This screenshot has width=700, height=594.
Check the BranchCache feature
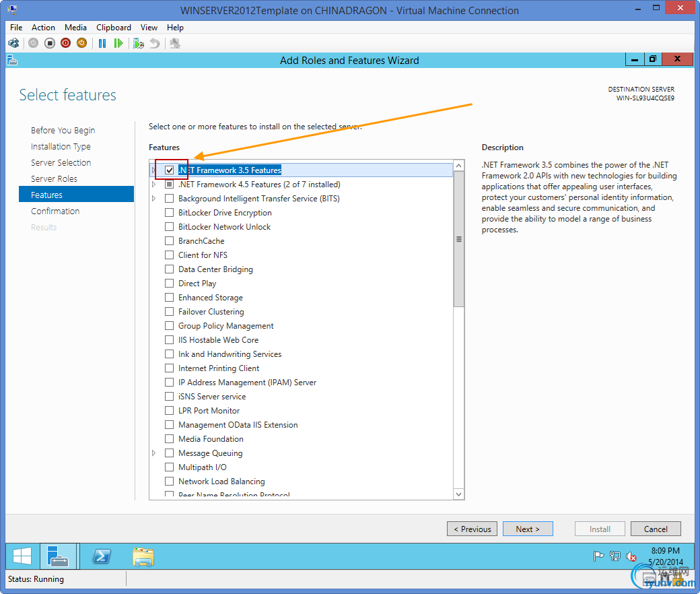(x=169, y=240)
